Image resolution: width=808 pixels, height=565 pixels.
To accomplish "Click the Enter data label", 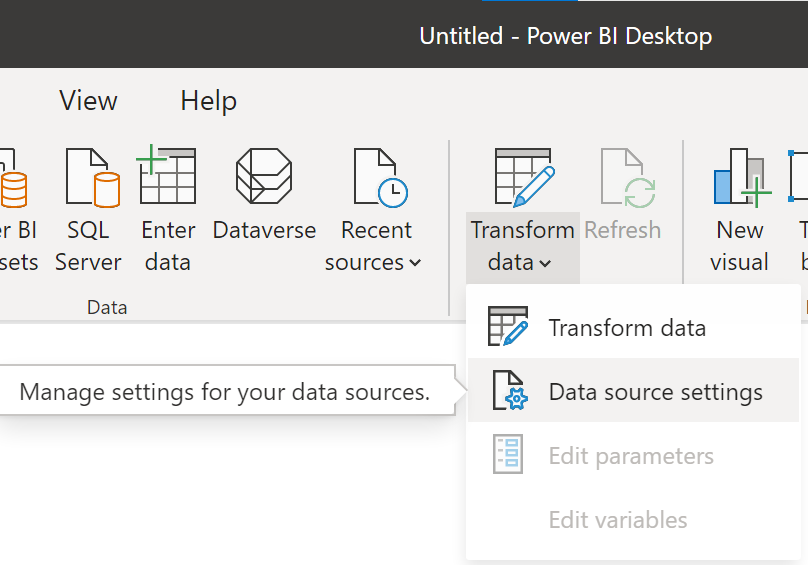I will [x=168, y=245].
